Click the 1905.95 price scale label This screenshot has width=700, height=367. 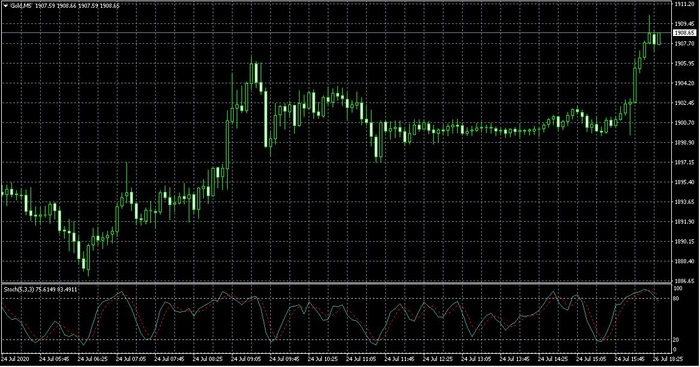[x=684, y=63]
